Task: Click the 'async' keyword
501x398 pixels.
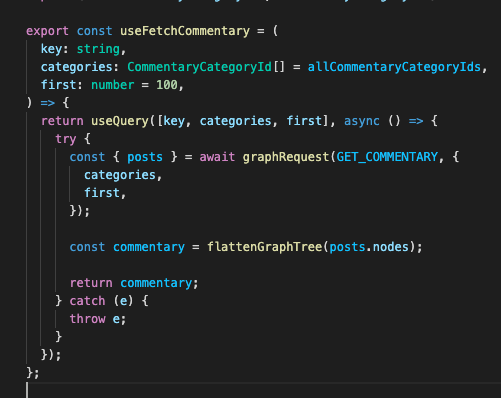Action: 362,121
